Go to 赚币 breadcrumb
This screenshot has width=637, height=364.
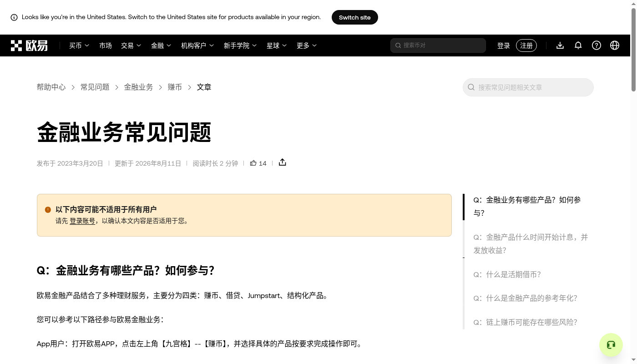click(x=175, y=87)
